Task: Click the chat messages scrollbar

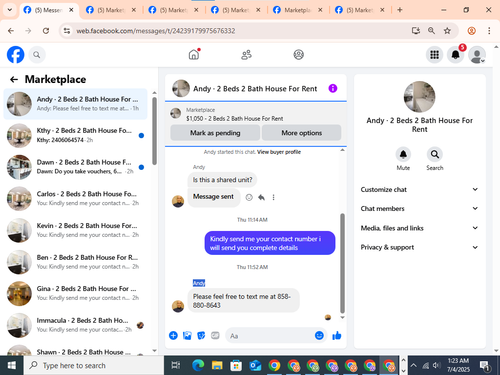Action: (342, 263)
